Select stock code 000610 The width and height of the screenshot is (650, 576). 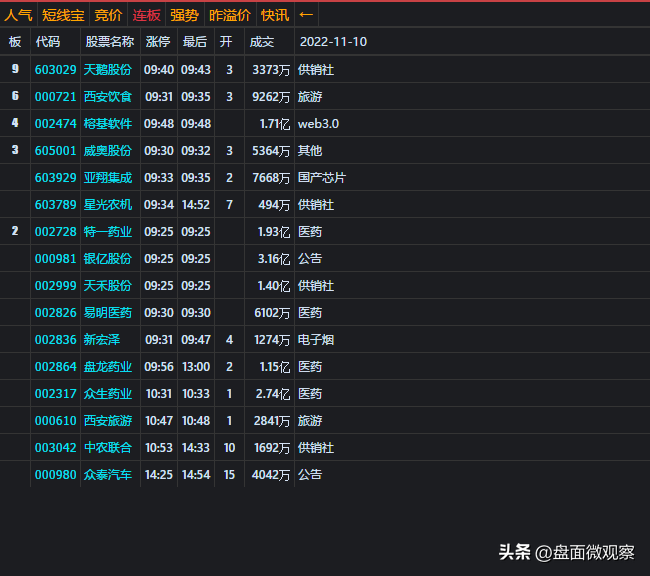click(56, 420)
